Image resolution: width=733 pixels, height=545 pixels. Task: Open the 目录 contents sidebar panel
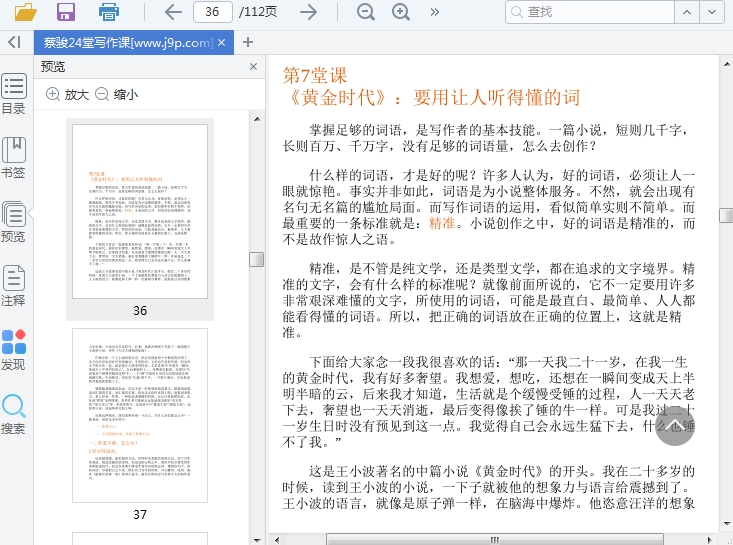[x=14, y=94]
